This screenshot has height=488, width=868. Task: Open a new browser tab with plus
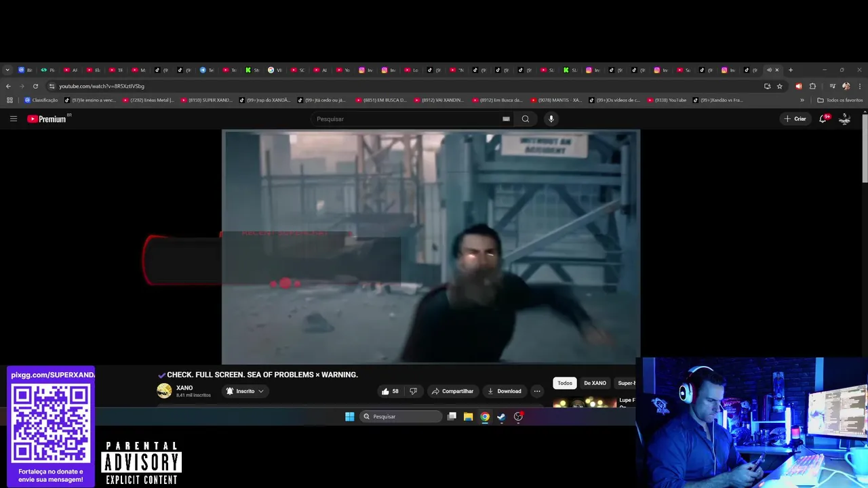(790, 70)
